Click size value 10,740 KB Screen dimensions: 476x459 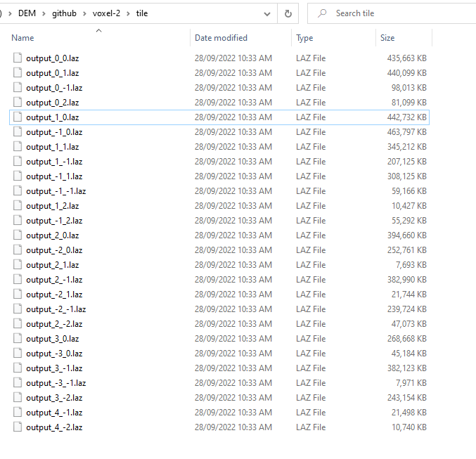tap(409, 427)
